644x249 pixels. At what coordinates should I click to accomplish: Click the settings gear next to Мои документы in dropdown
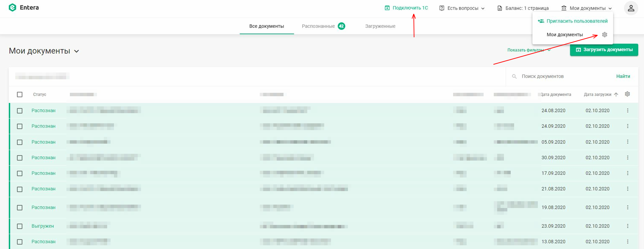[605, 35]
